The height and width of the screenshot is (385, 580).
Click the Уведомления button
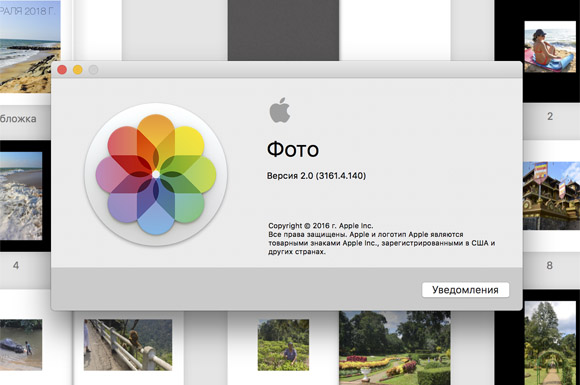pos(465,290)
